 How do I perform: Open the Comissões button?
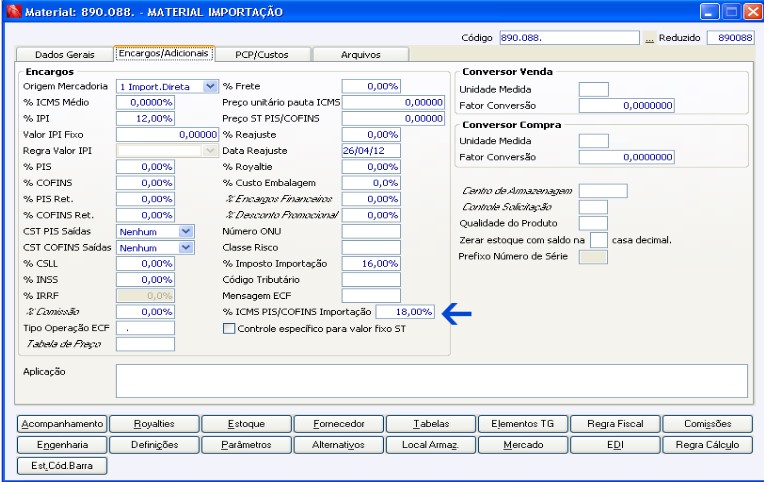pos(707,424)
